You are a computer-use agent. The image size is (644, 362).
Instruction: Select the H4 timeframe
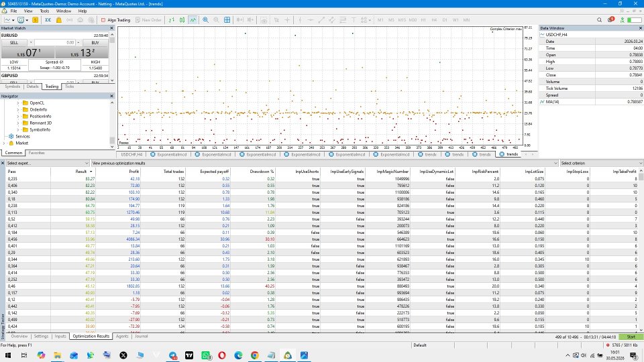coord(434,19)
